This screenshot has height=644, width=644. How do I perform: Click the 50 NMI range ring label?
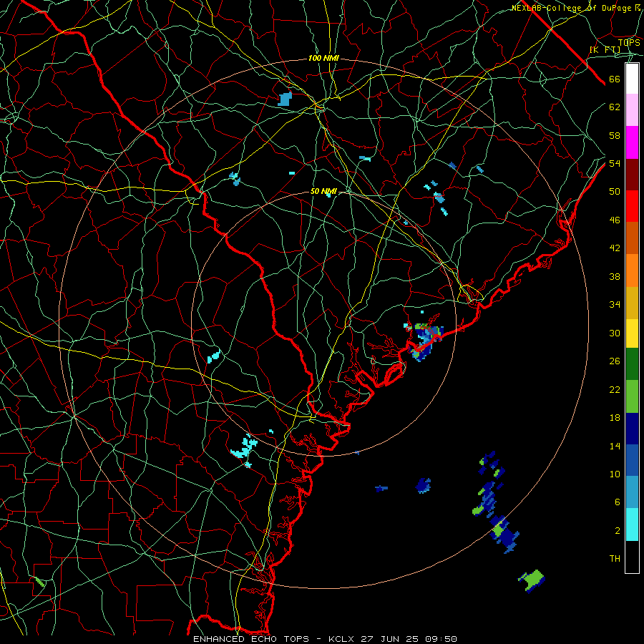coord(323,191)
